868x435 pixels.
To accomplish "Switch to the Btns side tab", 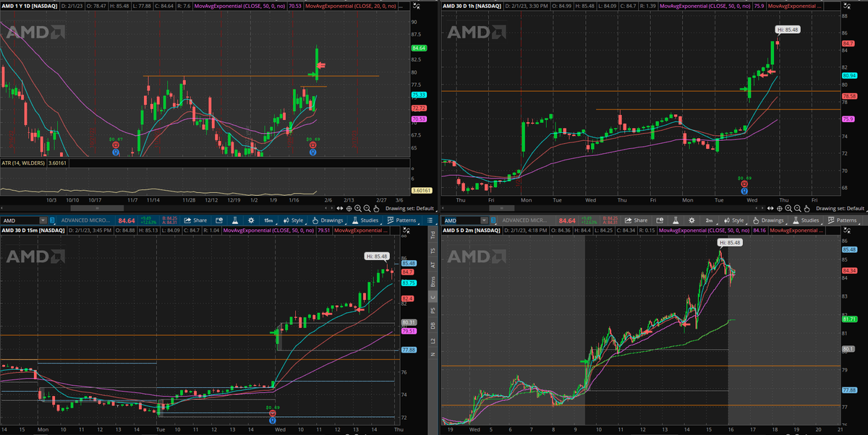I will coord(433,281).
